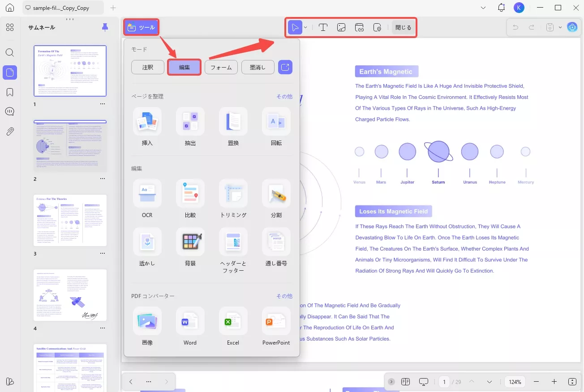Open the 挿入 page insert tool
The width and height of the screenshot is (584, 392).
(x=147, y=126)
